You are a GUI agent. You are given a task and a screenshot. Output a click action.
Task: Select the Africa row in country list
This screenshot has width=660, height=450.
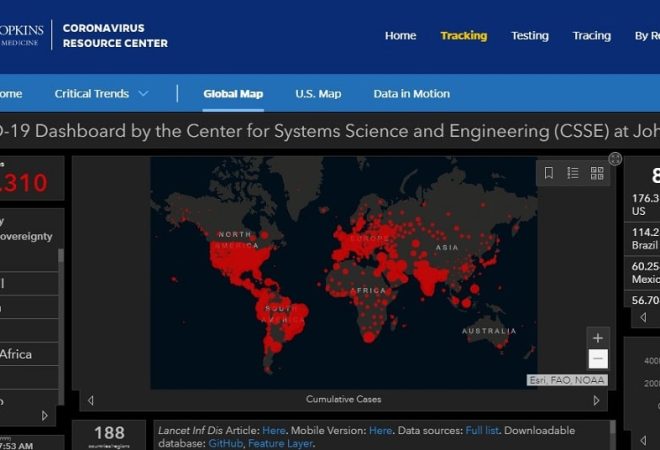(x=29, y=354)
